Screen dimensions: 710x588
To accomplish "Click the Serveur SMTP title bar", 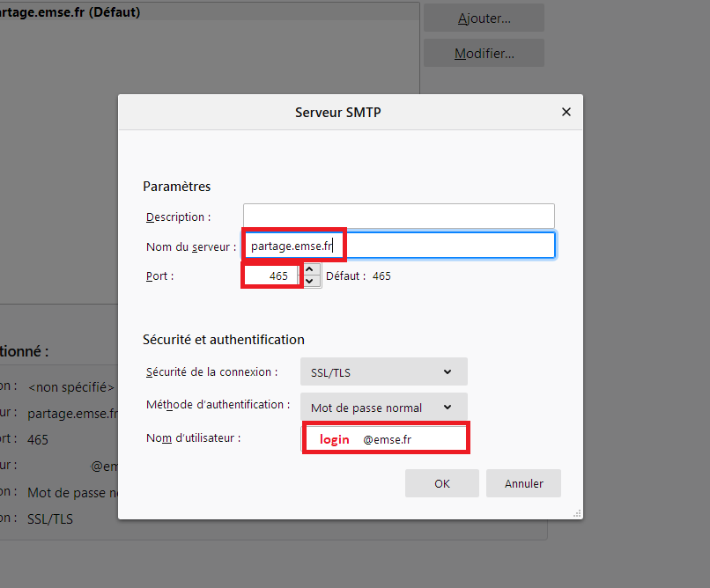I will tap(337, 112).
